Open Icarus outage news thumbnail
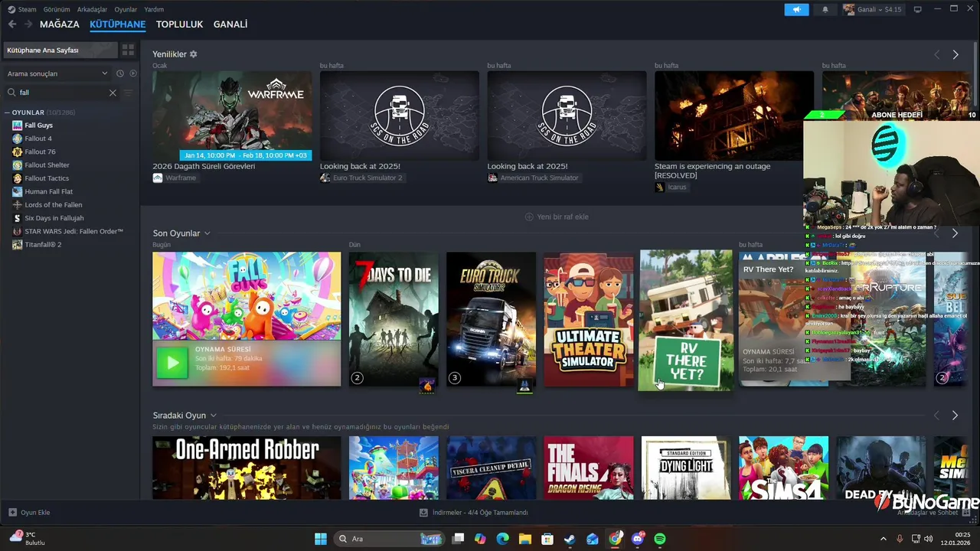 click(x=734, y=116)
